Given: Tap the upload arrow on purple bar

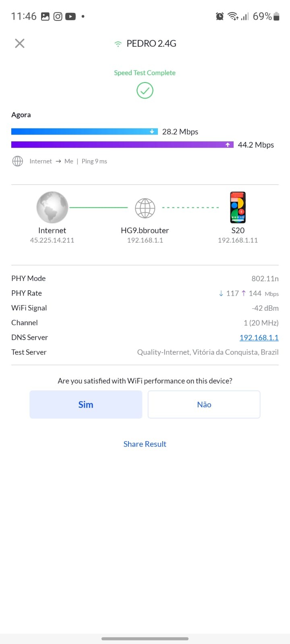Looking at the screenshot, I should click(x=228, y=145).
